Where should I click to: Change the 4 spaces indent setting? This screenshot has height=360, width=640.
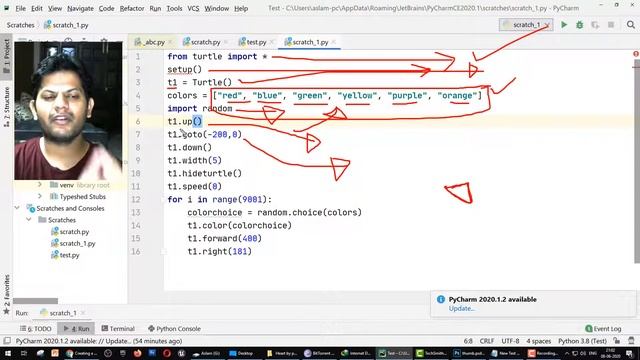click(538, 341)
